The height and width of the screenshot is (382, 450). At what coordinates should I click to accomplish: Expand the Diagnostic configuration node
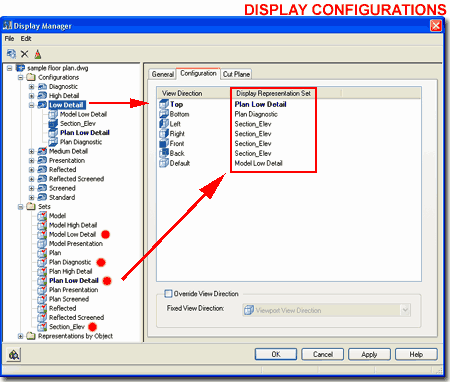pyautogui.click(x=31, y=87)
